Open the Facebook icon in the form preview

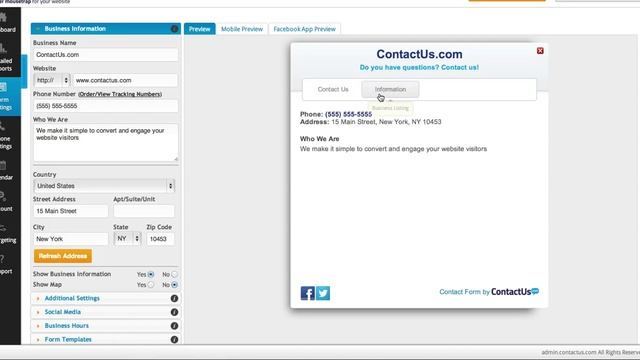pos(308,293)
